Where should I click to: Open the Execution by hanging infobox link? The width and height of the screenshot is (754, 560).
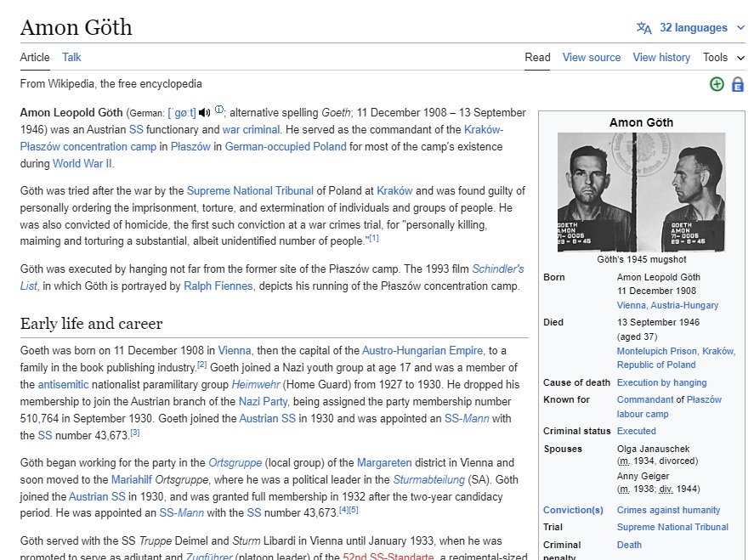(661, 382)
